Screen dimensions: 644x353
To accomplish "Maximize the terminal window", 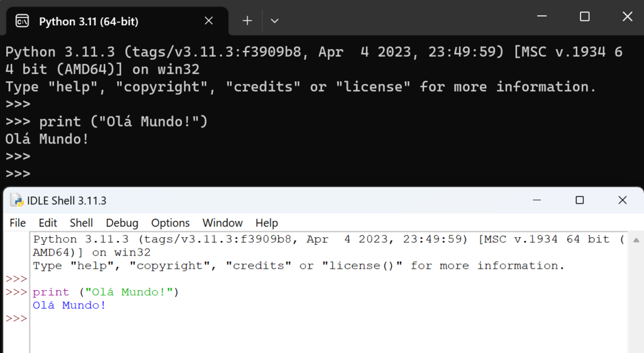I will point(584,17).
